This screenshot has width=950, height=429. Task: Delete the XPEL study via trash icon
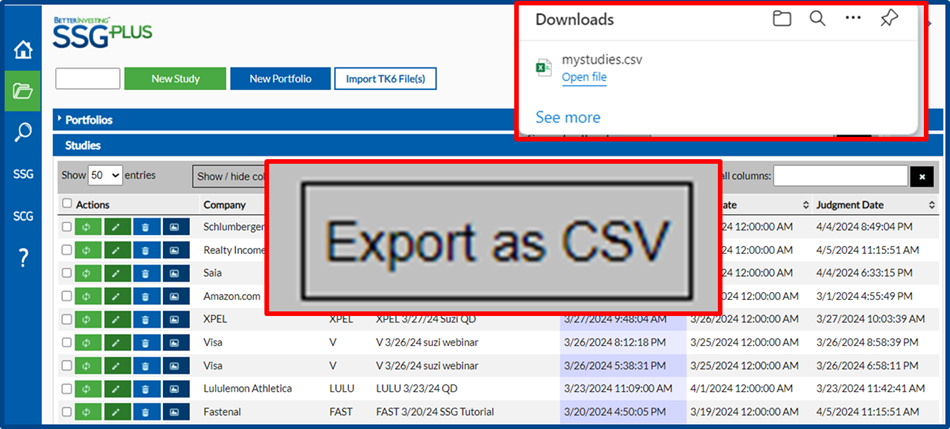coord(147,319)
